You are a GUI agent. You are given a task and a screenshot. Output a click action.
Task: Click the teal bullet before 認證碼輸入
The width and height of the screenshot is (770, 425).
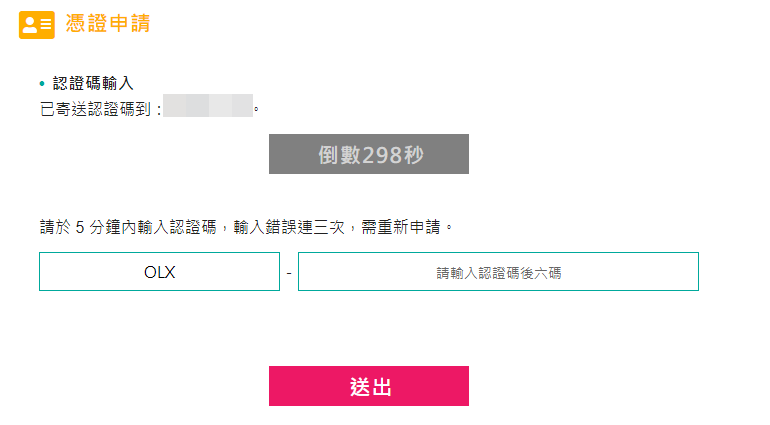coord(42,84)
